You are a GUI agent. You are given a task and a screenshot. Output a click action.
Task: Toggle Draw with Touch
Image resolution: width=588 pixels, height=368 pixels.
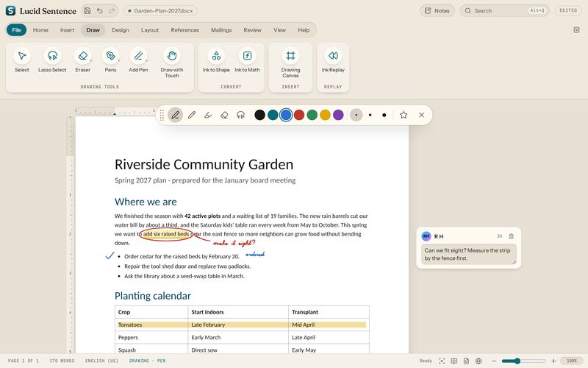click(172, 63)
